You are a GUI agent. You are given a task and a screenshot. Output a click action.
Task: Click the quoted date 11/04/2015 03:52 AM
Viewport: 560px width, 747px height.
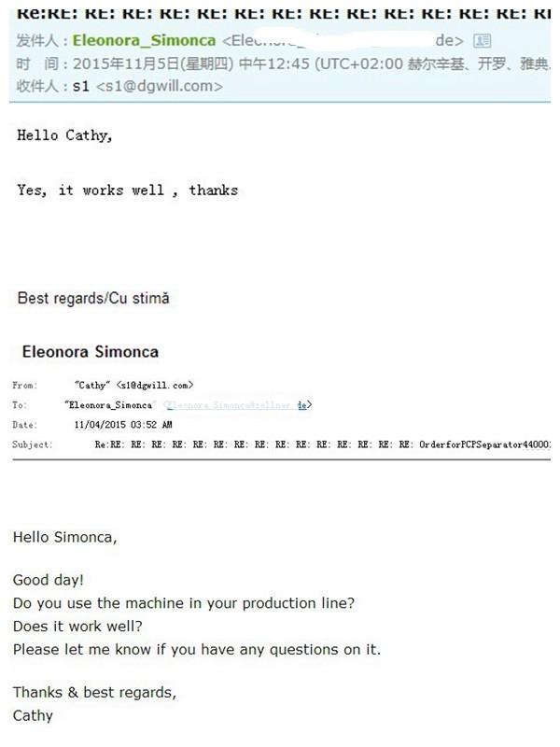pyautogui.click(x=122, y=425)
